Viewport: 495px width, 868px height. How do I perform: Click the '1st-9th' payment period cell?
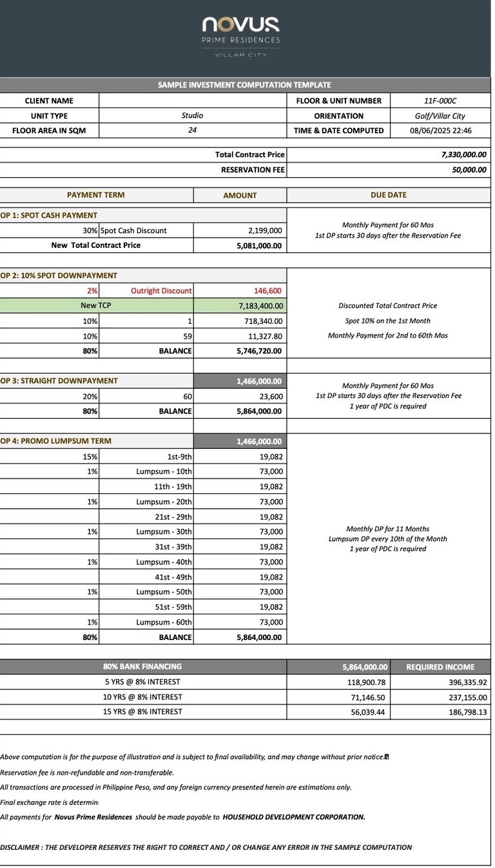(x=146, y=457)
